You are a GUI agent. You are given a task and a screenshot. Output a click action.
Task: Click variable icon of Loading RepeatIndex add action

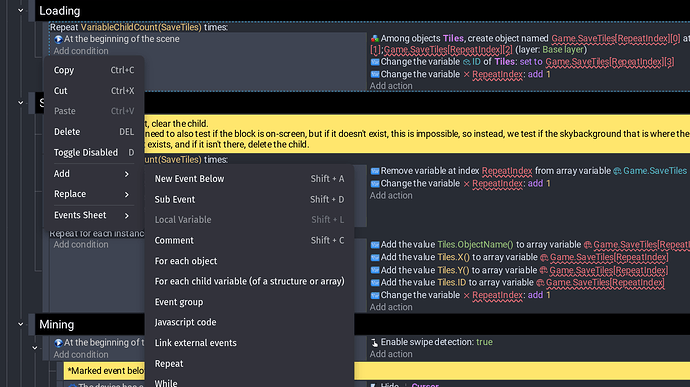tap(374, 74)
